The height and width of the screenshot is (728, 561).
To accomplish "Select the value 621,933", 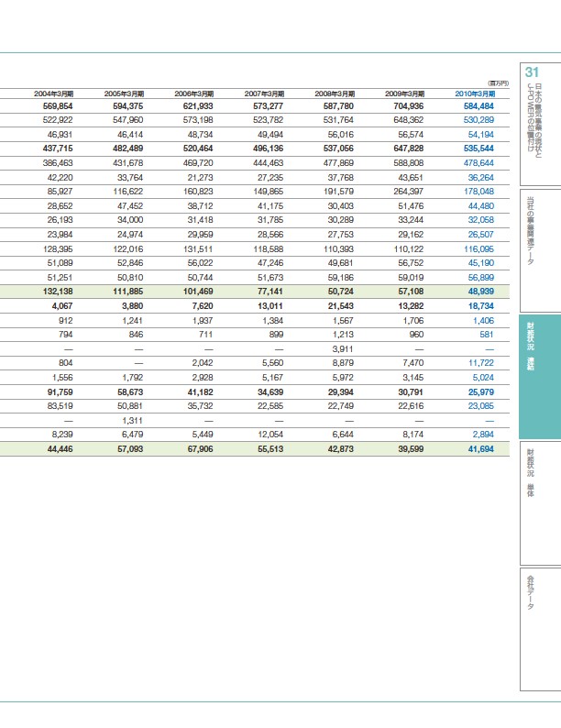I will coord(198,105).
